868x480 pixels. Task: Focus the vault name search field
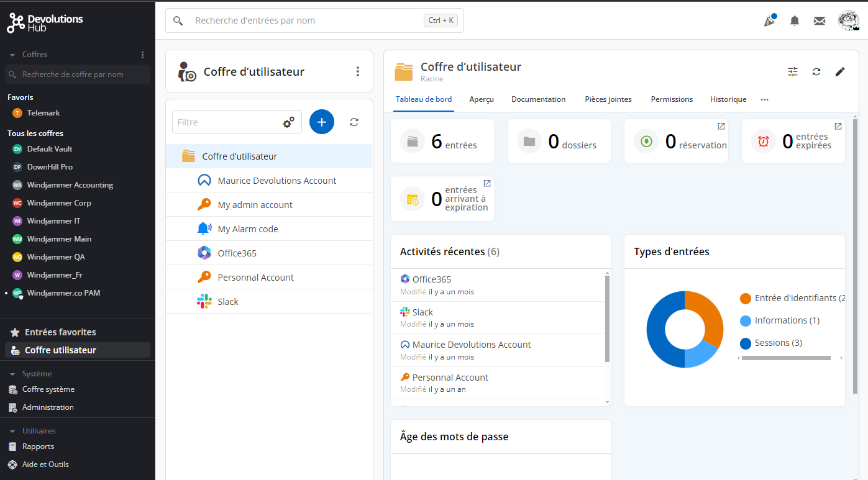coord(78,75)
